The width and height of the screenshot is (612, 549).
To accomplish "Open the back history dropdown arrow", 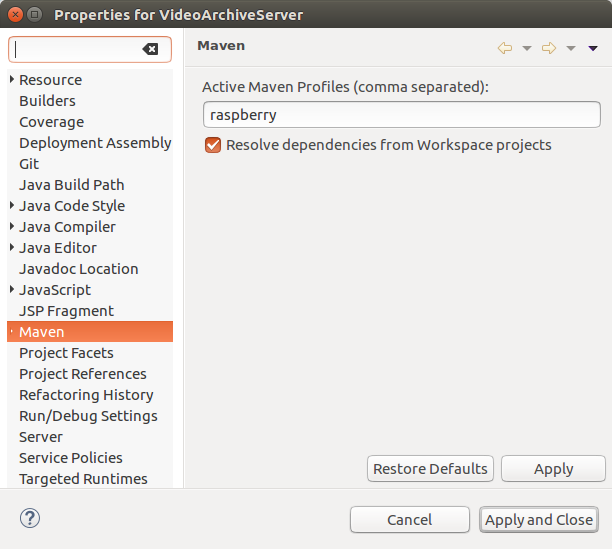I will [527, 48].
